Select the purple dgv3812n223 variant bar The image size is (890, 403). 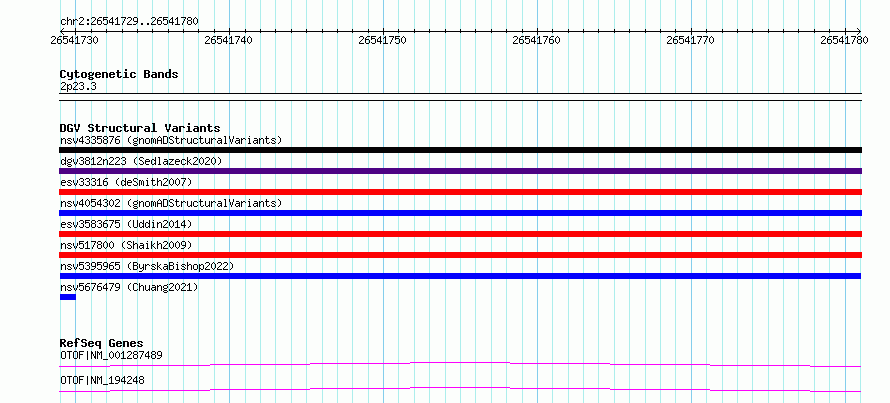[x=460, y=171]
